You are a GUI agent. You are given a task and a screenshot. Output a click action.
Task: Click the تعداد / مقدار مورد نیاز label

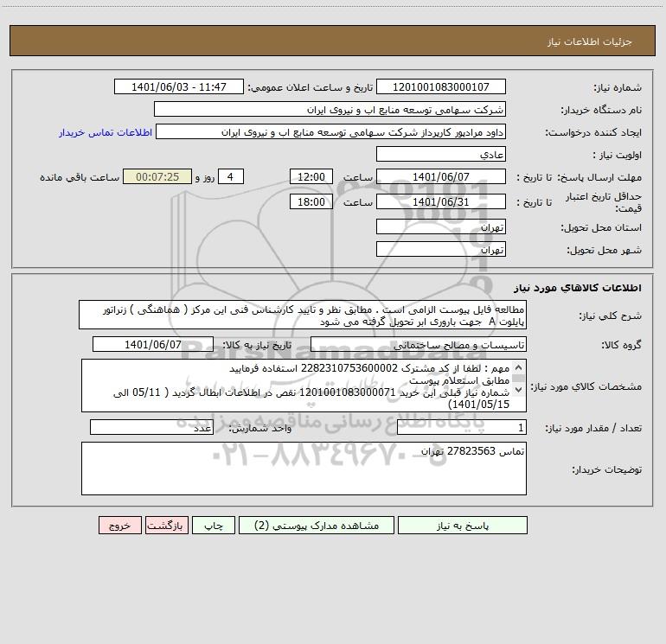coord(593,429)
